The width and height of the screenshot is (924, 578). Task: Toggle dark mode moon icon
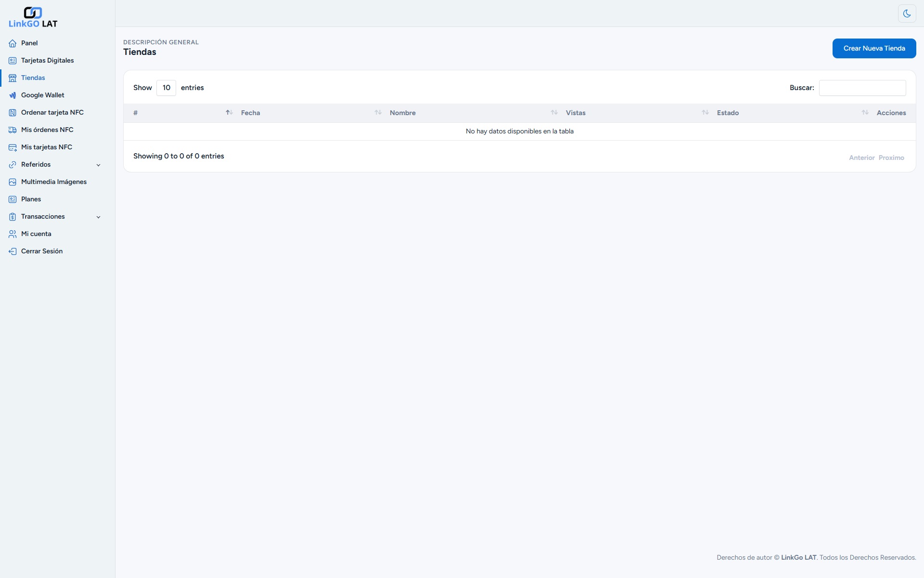point(907,13)
